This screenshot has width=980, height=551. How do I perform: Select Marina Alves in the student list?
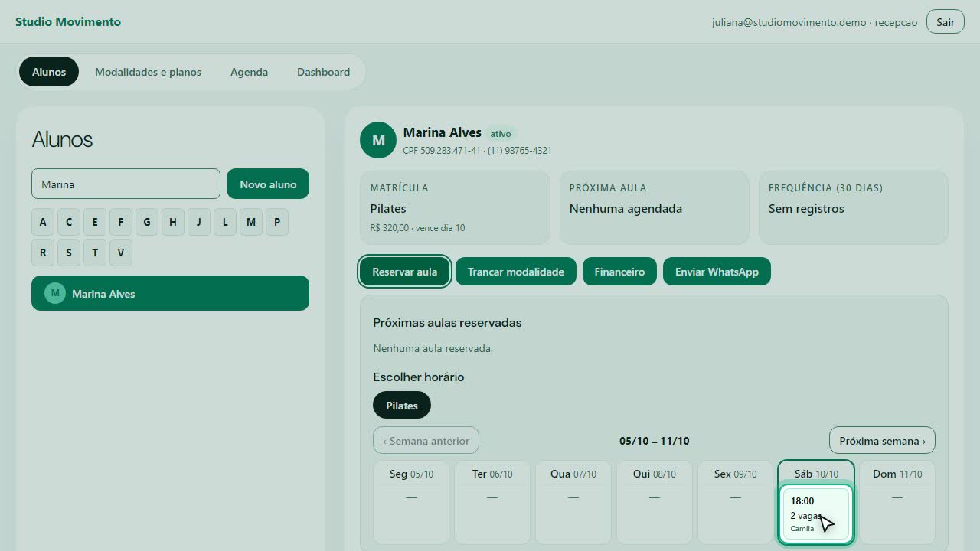click(x=170, y=293)
